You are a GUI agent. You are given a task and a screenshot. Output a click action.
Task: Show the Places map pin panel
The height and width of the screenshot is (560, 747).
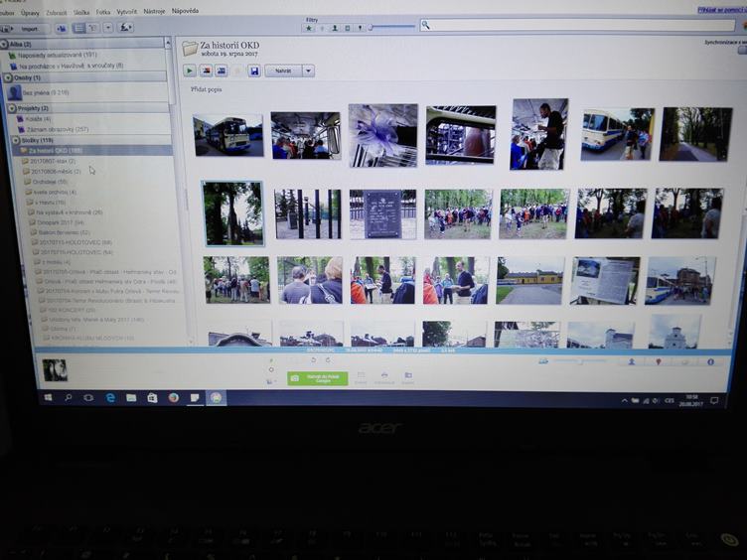tap(659, 362)
